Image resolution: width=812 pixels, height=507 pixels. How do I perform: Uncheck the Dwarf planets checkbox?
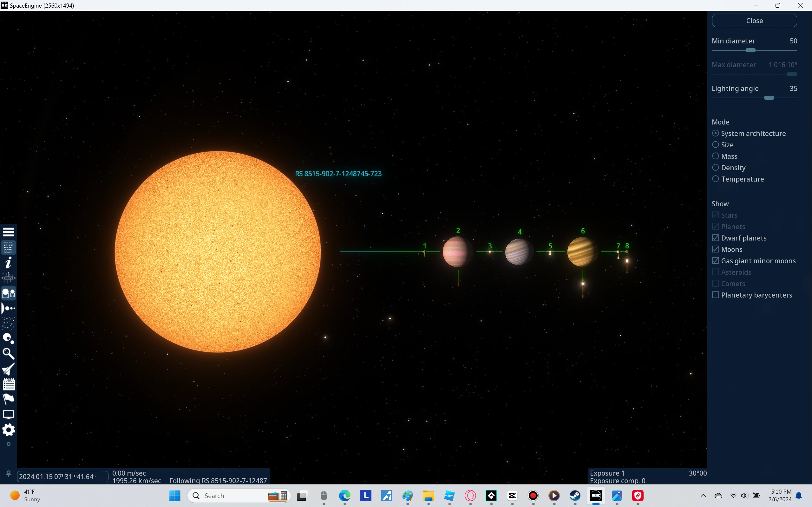[715, 238]
